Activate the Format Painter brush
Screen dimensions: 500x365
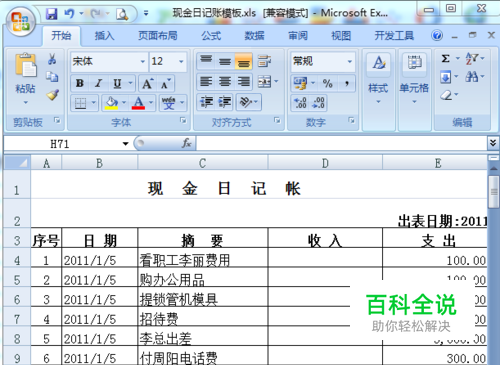pyautogui.click(x=52, y=95)
